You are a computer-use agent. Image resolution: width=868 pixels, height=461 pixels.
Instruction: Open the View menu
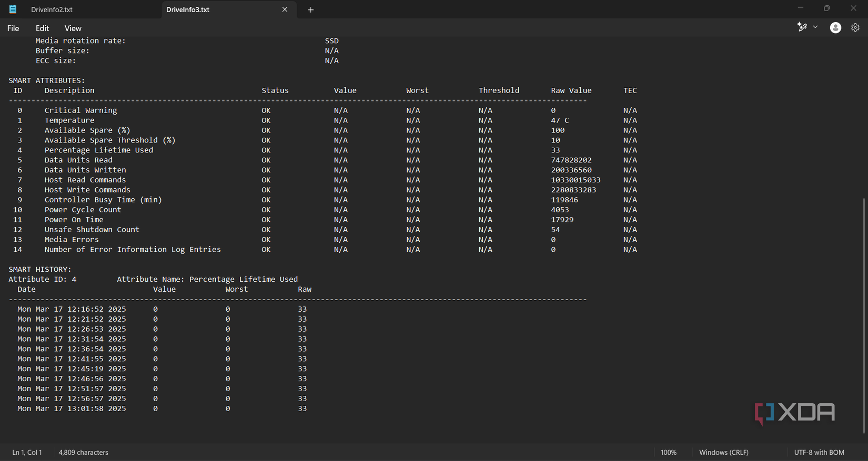(73, 28)
